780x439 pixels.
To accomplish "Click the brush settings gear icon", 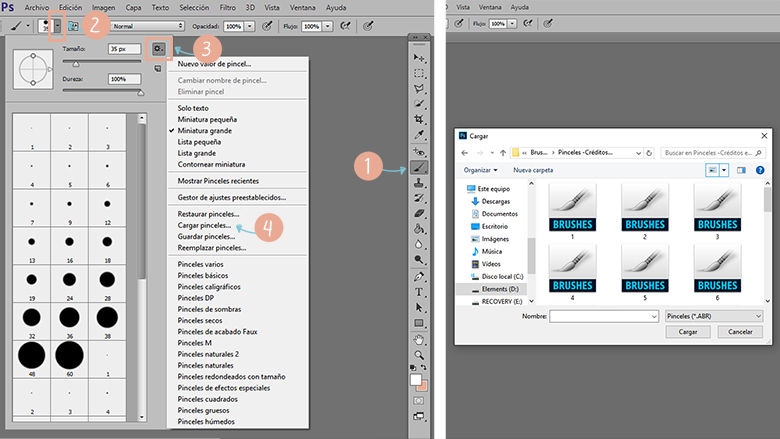I will point(158,49).
